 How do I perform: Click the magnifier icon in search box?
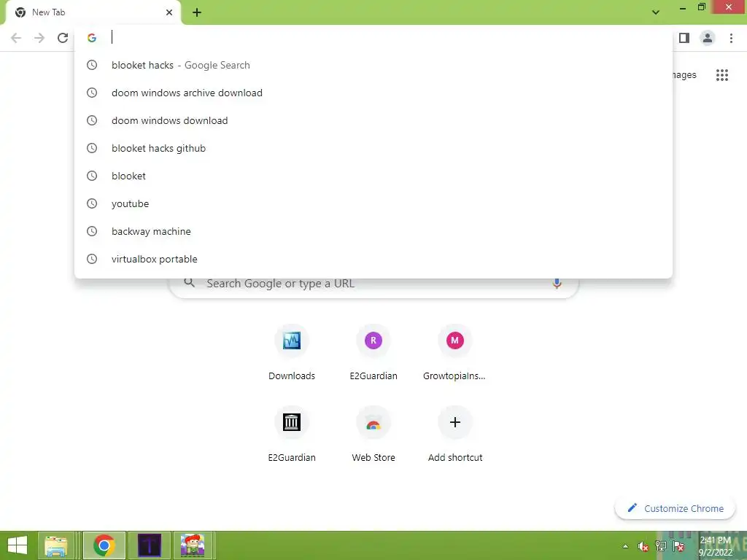(x=189, y=283)
